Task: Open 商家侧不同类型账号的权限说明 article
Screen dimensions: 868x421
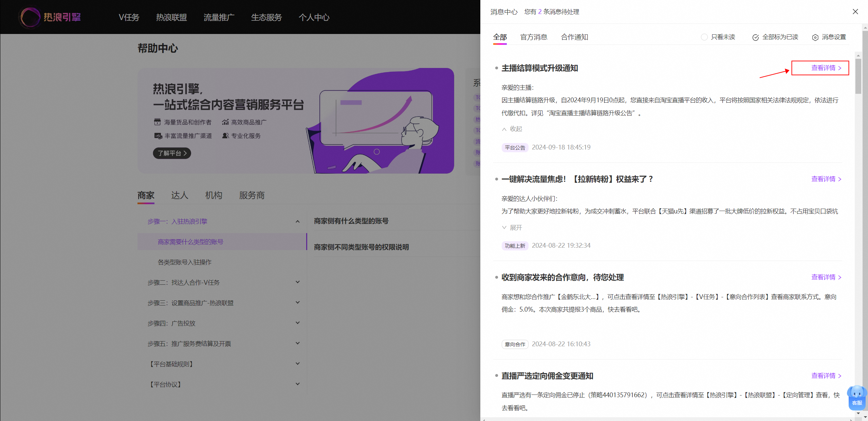Action: pyautogui.click(x=361, y=247)
